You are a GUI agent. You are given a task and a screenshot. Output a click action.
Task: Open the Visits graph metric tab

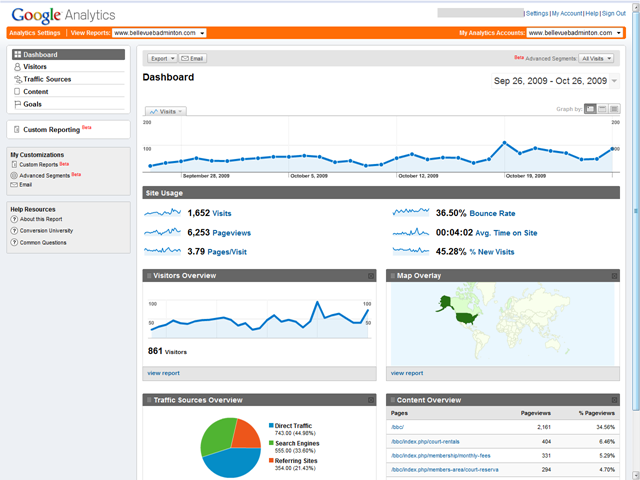point(166,111)
